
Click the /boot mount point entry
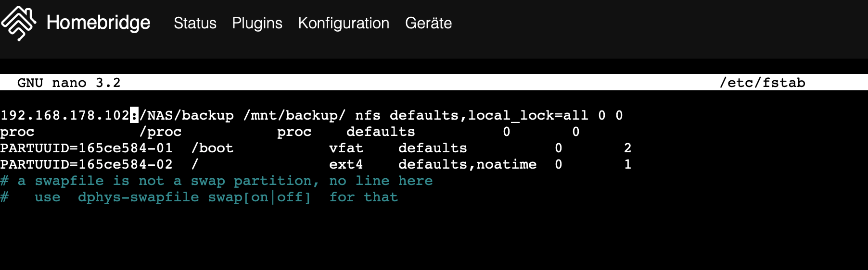[x=212, y=148]
